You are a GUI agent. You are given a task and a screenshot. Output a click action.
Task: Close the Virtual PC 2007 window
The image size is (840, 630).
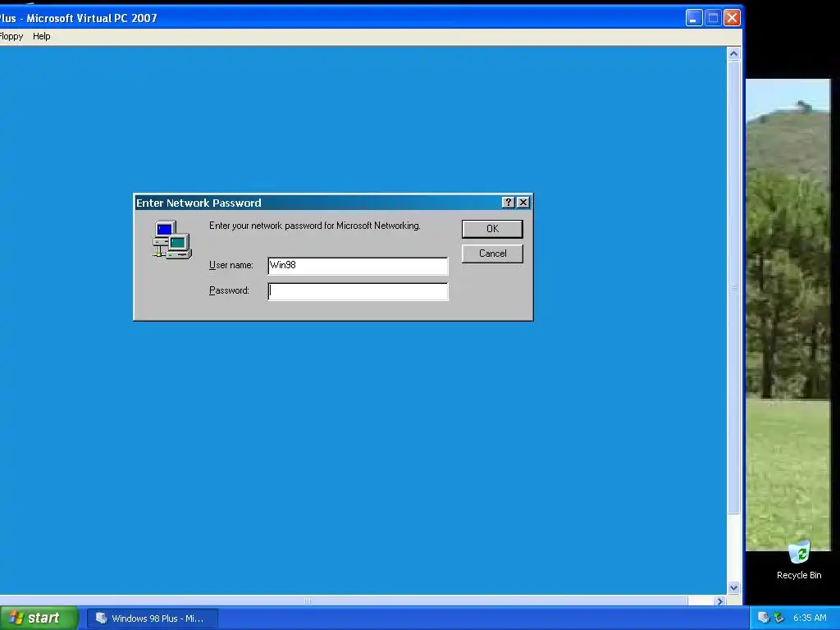click(x=732, y=18)
